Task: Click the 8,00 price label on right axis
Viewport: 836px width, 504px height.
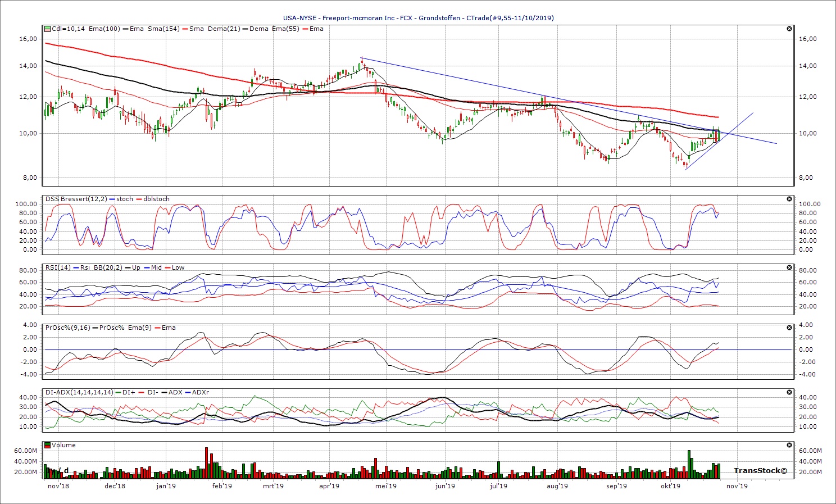Action: click(806, 178)
